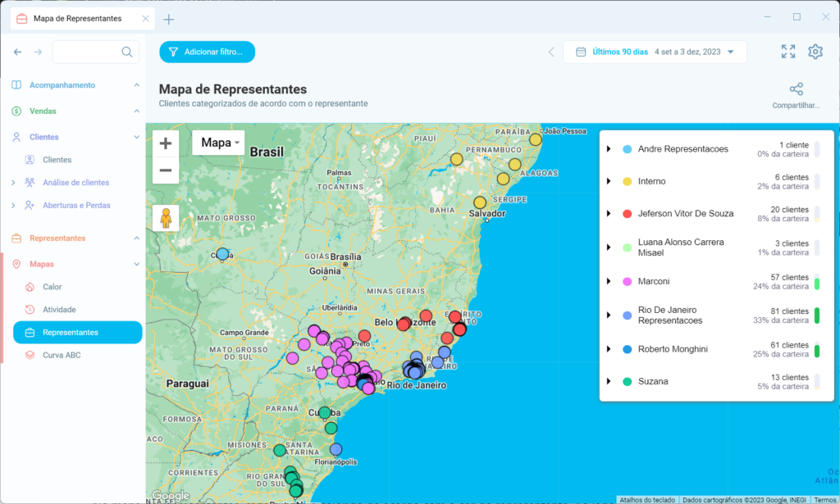
Task: Click the Adicionar filtro button
Action: (x=207, y=51)
